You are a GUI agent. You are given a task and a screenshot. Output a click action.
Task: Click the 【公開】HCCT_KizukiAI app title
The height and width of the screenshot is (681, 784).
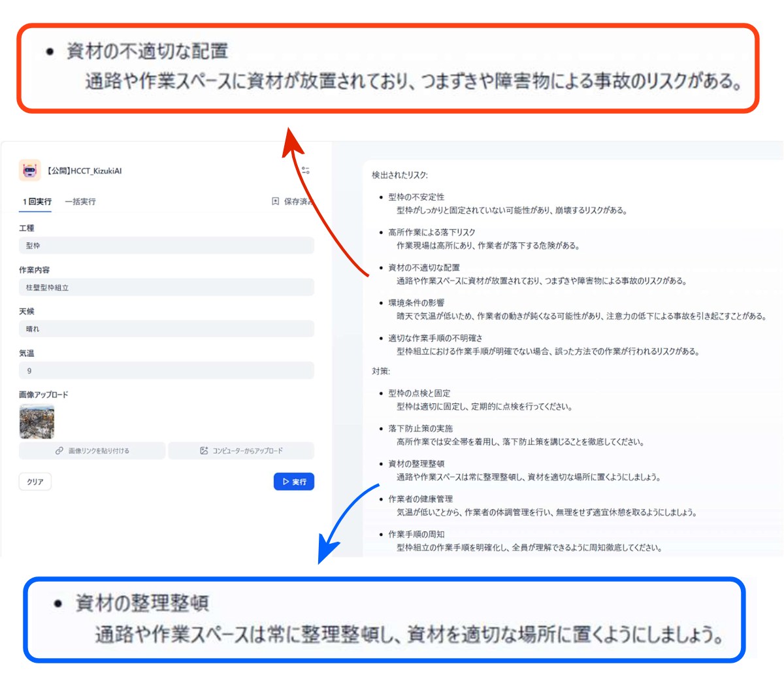pyautogui.click(x=84, y=171)
